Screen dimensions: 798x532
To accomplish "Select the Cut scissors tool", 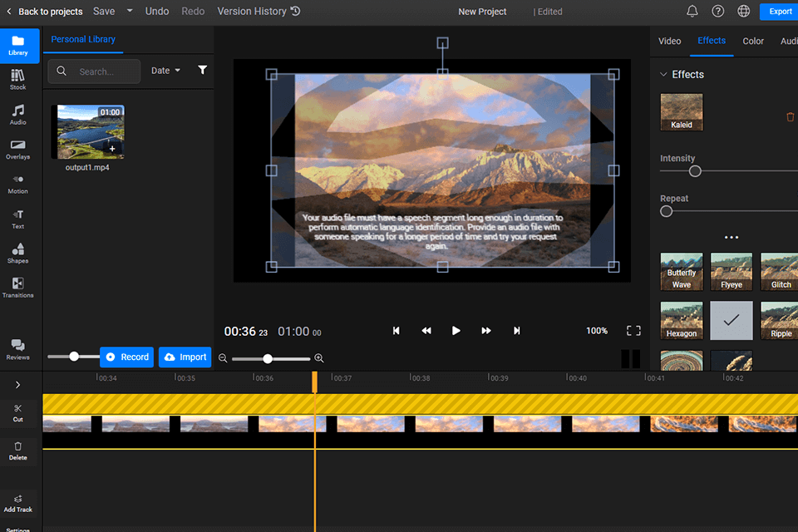I will click(x=17, y=413).
